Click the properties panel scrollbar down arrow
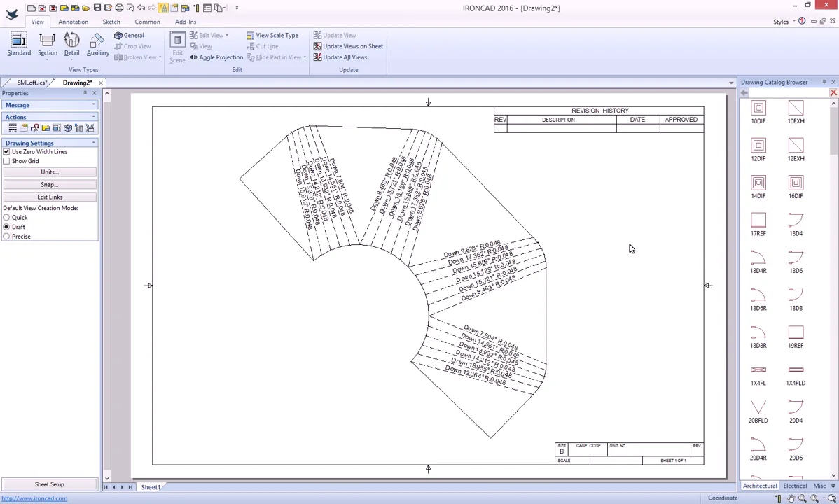Image resolution: width=839 pixels, height=504 pixels. [x=107, y=478]
